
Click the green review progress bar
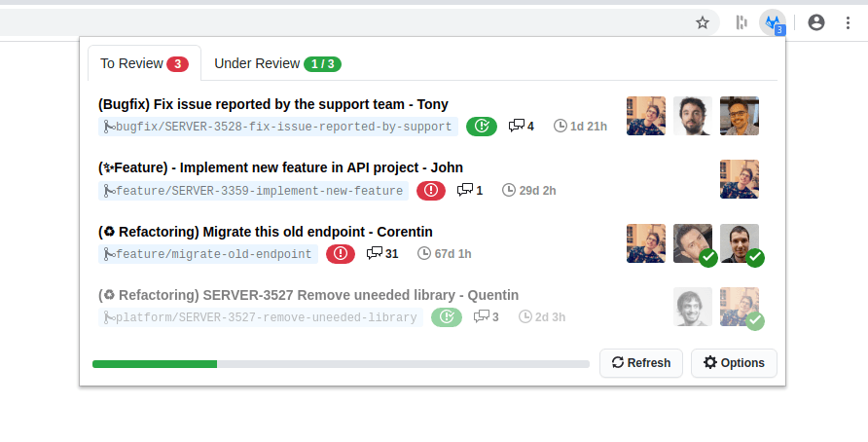[x=155, y=364]
